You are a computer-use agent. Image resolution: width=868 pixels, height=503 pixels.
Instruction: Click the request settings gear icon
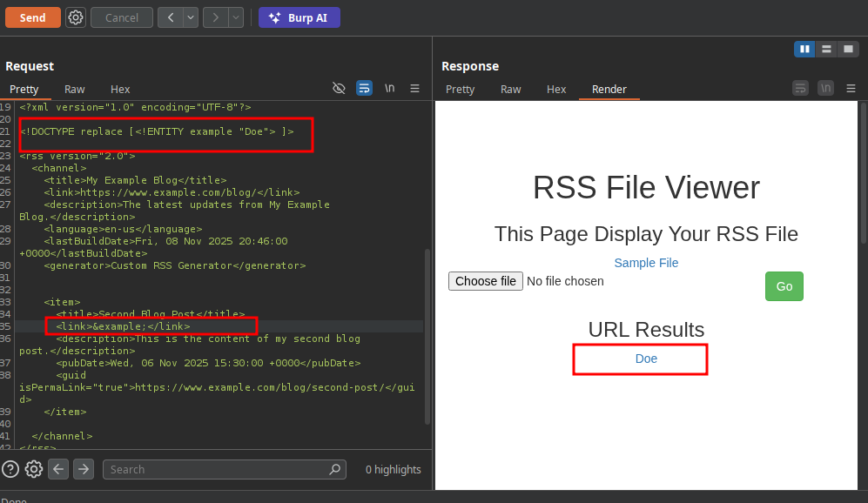76,17
